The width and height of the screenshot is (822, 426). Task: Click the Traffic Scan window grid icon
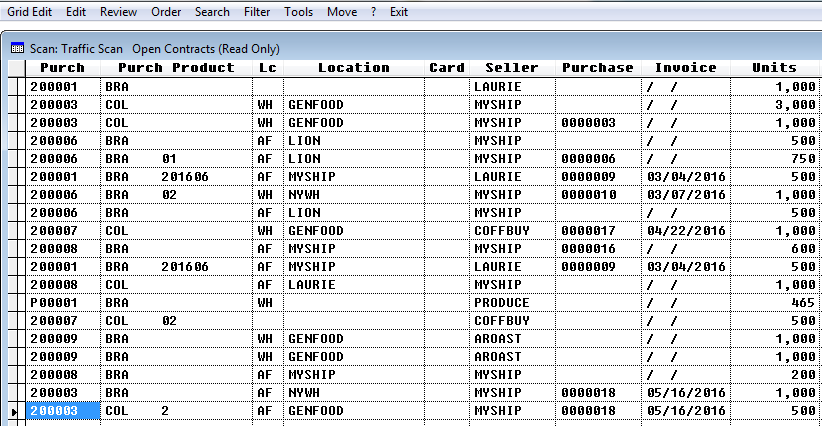coord(17,48)
